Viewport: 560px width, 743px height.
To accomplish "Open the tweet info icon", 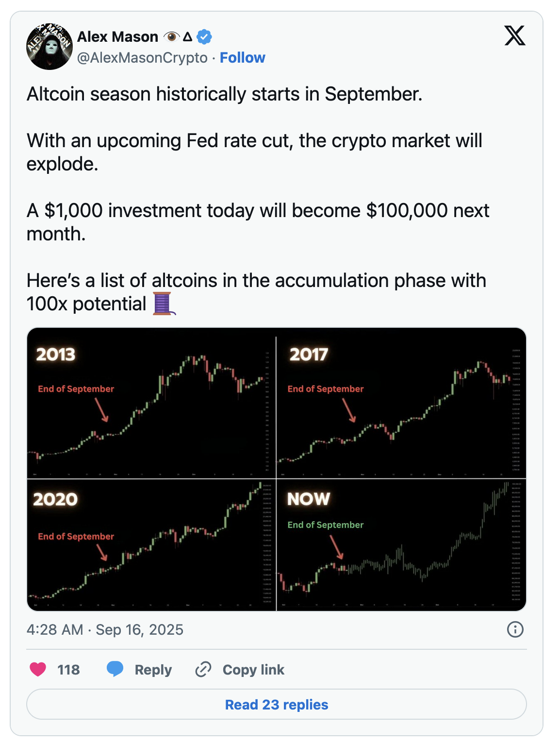I will (x=515, y=629).
